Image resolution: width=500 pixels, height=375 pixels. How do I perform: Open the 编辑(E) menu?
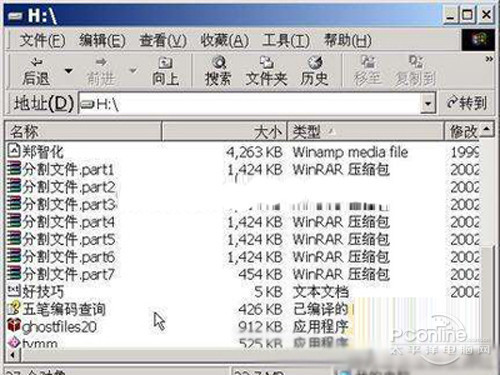102,41
